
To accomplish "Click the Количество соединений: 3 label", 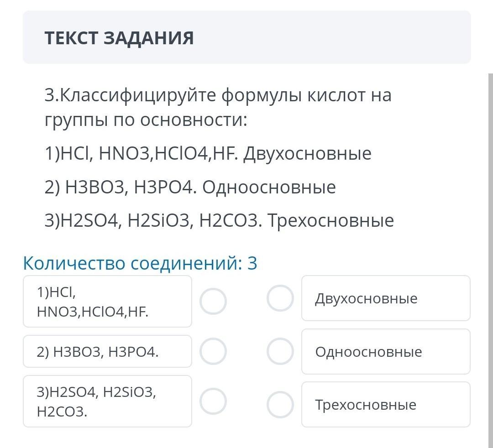I will 140,263.
